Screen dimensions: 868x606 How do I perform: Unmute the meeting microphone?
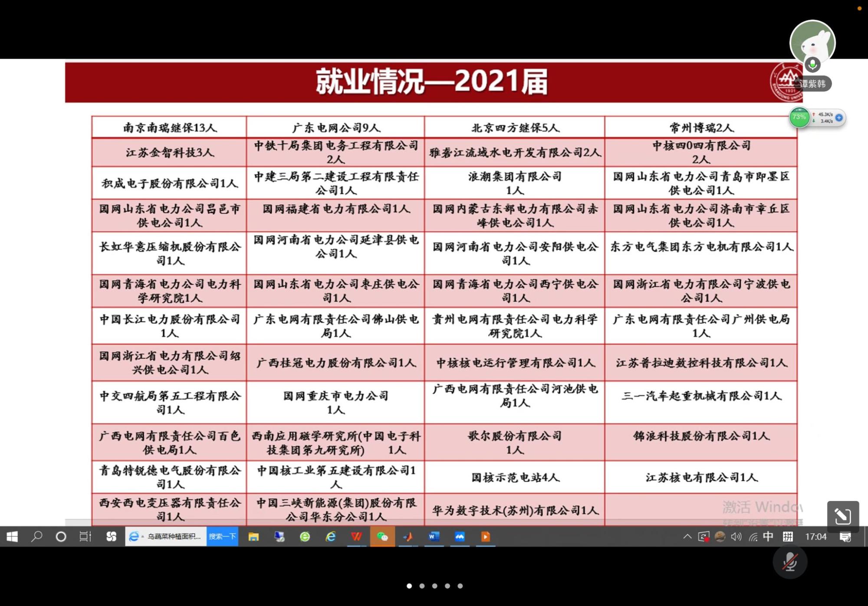[789, 562]
